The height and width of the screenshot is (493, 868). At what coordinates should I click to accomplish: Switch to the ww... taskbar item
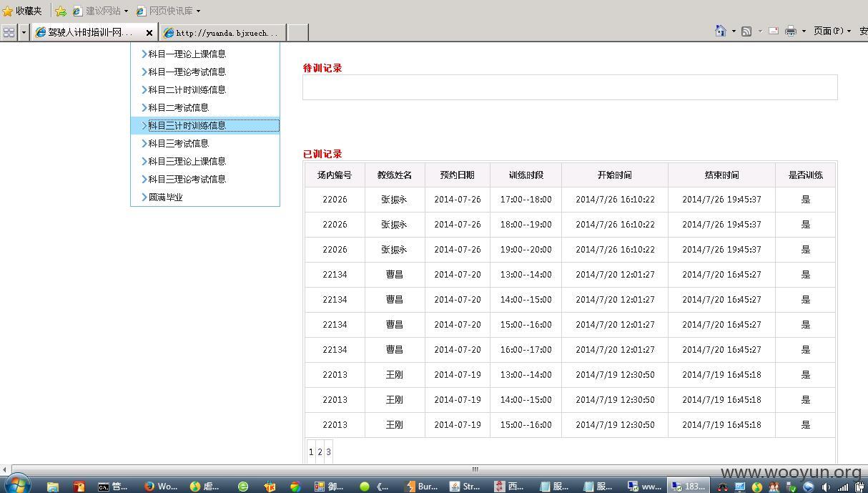pos(644,486)
